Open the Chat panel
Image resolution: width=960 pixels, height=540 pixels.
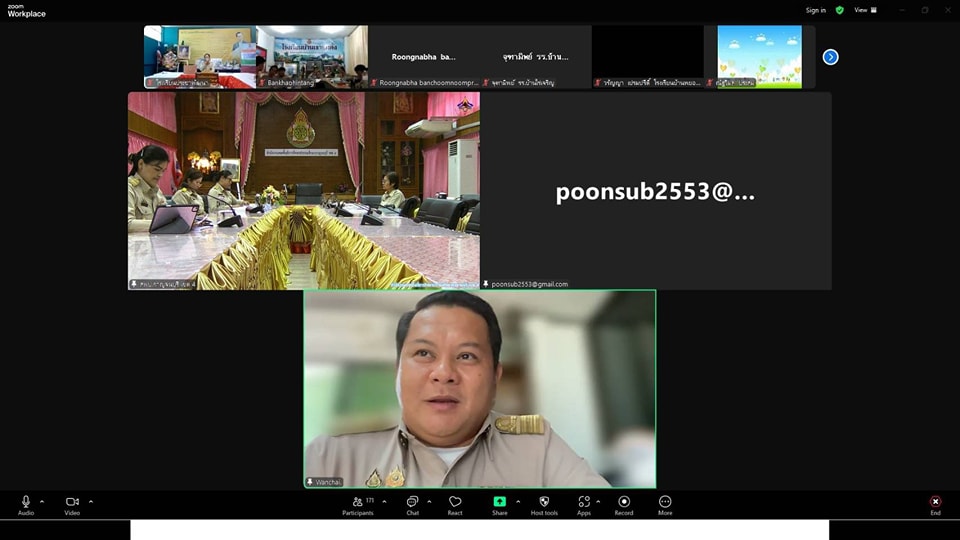413,505
